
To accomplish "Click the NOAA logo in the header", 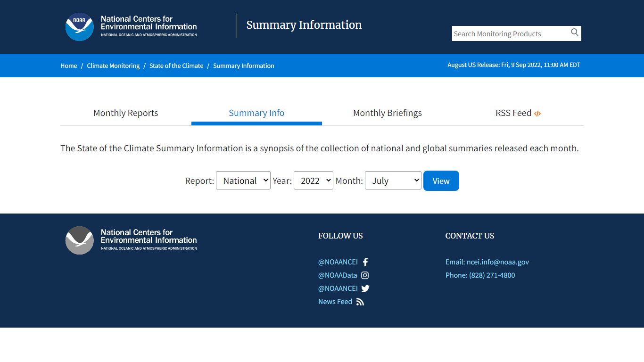I will (x=80, y=27).
